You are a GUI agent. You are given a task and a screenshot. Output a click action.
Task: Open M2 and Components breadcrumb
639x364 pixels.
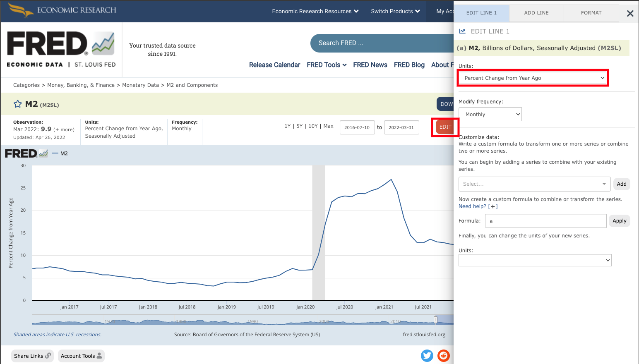click(x=192, y=85)
